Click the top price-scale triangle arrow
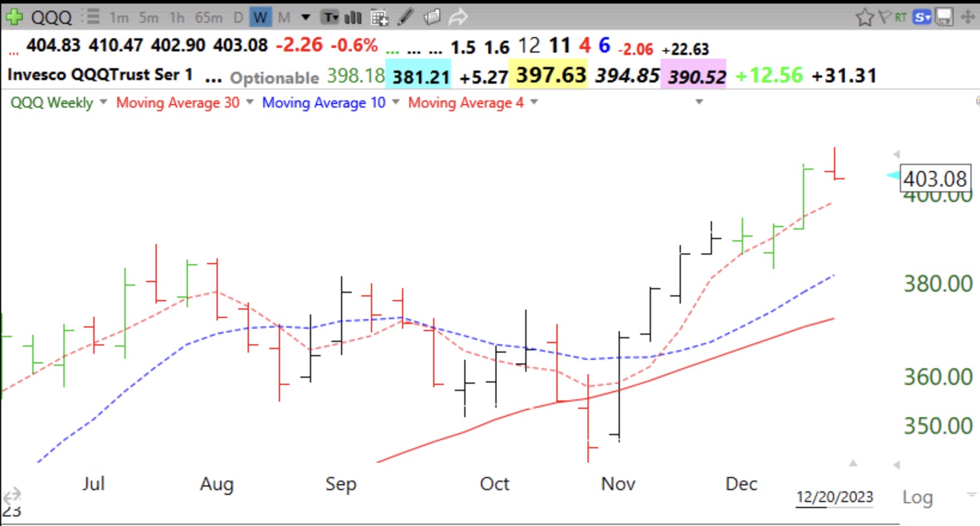Viewport: 980px width, 526px height. click(x=896, y=154)
